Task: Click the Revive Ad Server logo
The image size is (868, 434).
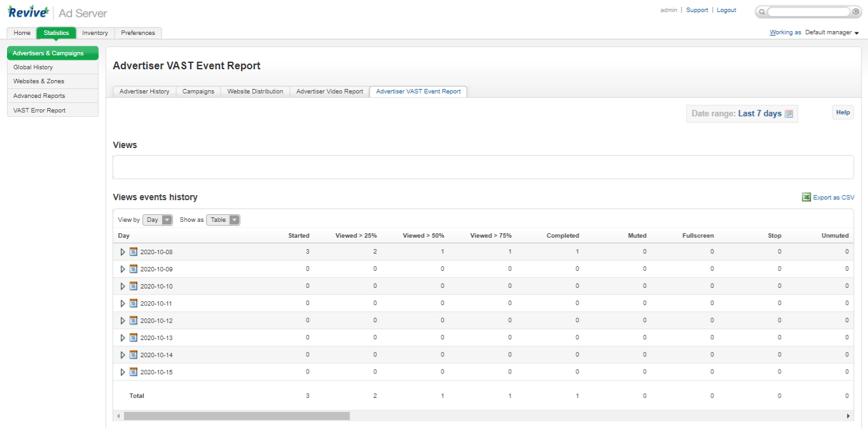Action: [57, 12]
